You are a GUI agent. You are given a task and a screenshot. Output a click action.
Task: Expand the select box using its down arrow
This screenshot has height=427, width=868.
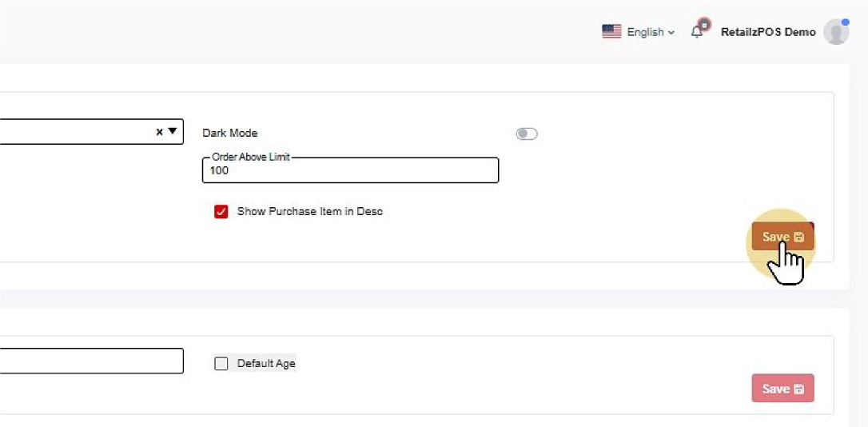click(172, 132)
